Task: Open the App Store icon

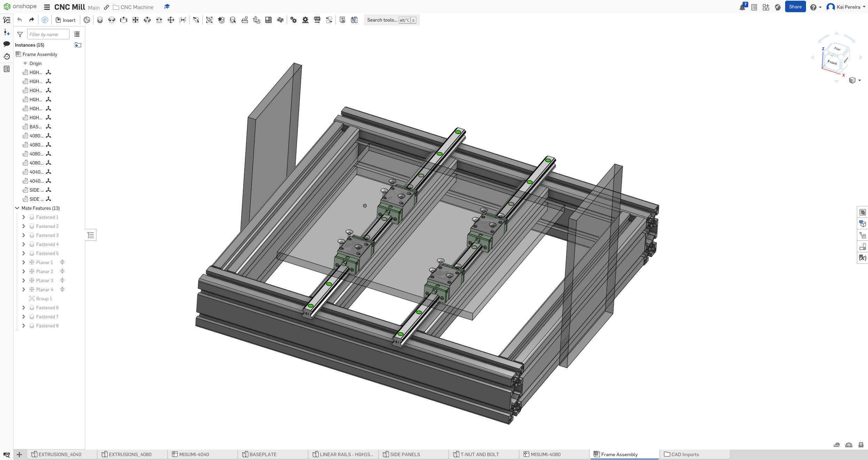Action: (x=766, y=7)
